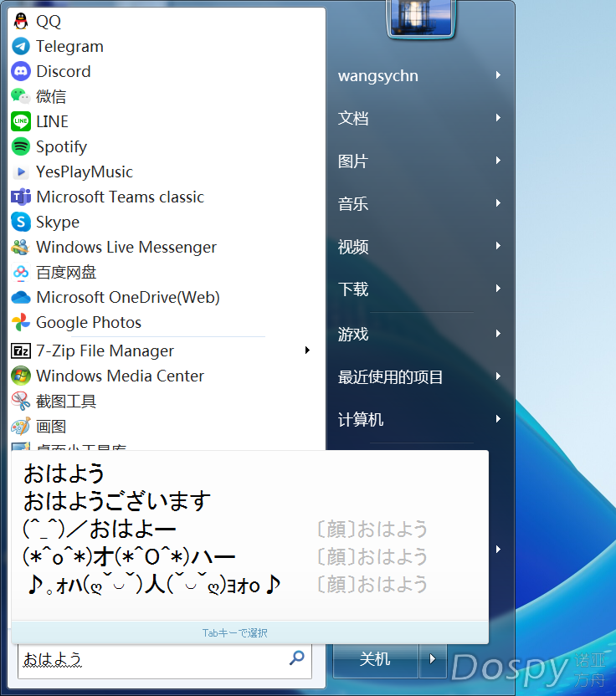616x696 pixels.
Task: Open the Discord app icon
Action: 21,71
